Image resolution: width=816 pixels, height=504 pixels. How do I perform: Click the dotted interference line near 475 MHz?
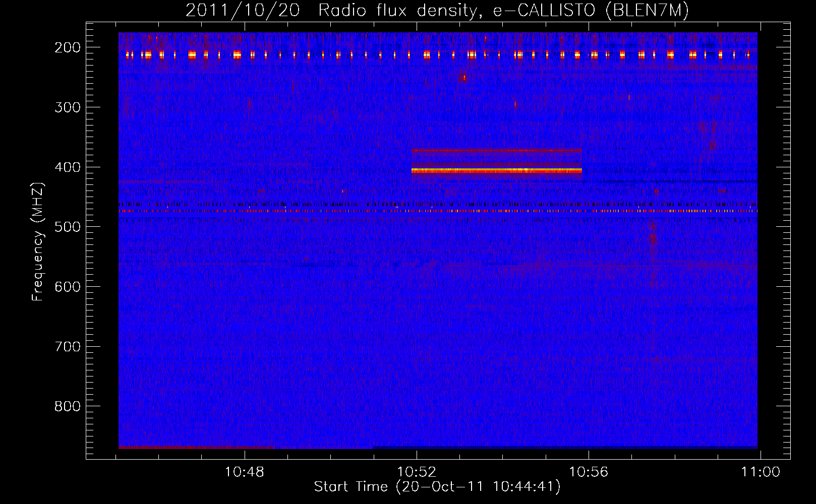(438, 211)
